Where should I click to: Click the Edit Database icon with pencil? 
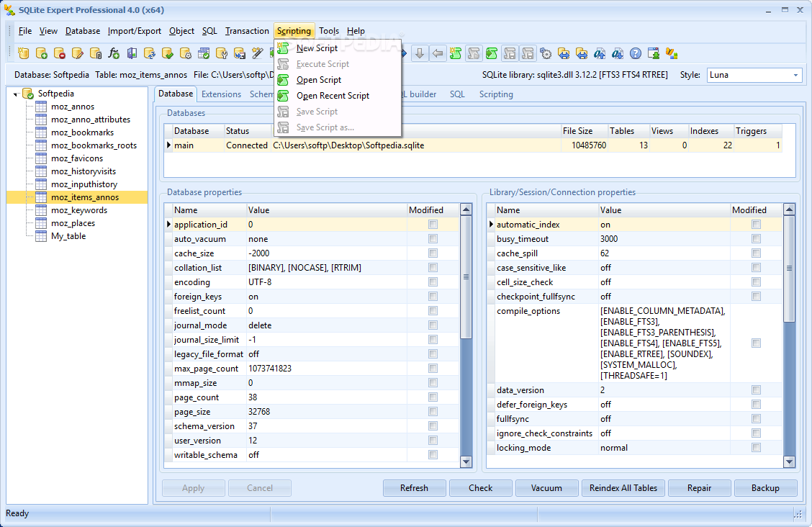coord(78,53)
